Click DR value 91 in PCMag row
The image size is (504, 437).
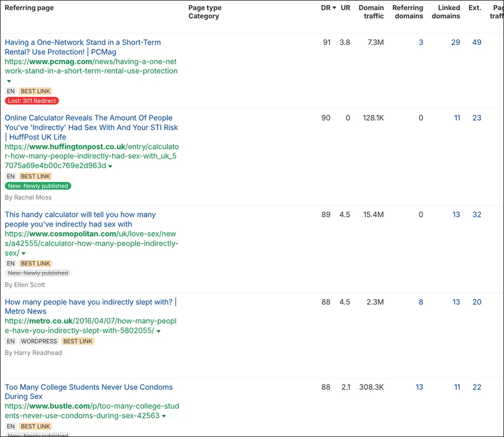pos(327,42)
